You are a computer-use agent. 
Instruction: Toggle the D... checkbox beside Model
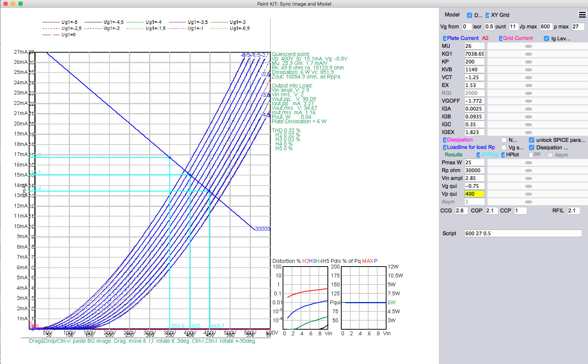point(470,15)
